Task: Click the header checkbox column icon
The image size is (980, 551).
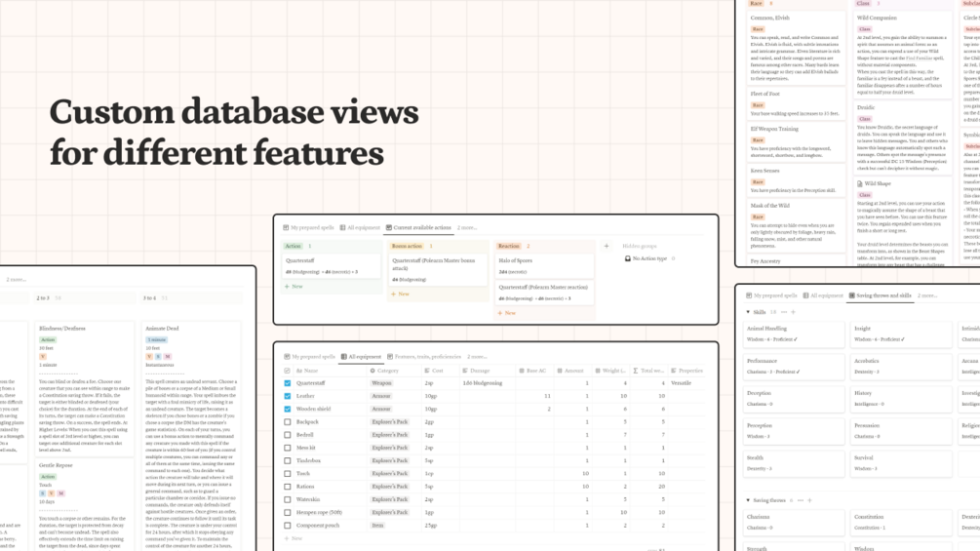Action: click(288, 371)
